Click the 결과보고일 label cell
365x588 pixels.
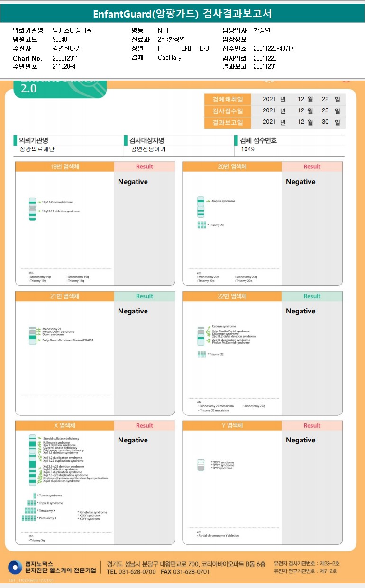point(228,122)
